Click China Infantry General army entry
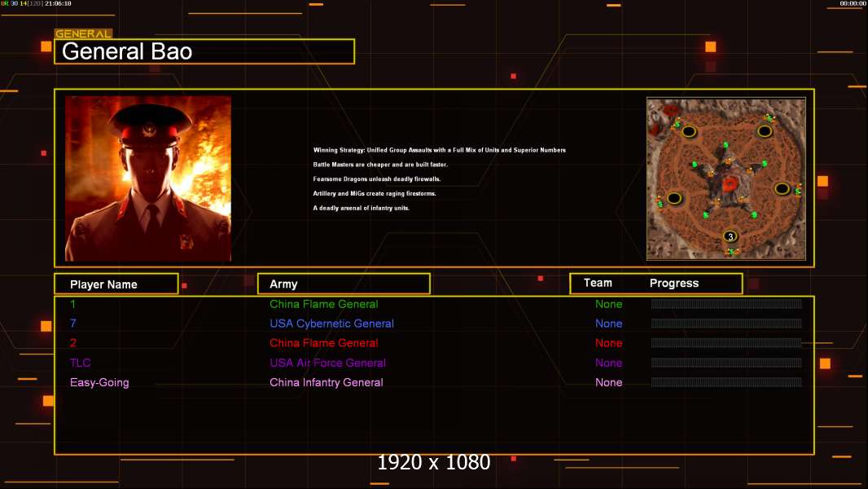The width and height of the screenshot is (868, 489). pos(326,382)
